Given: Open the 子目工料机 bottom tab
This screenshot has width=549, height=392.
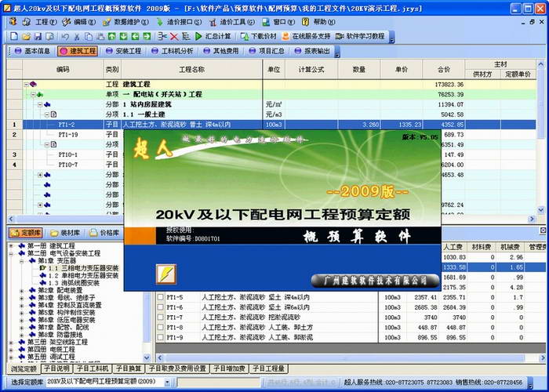Looking at the screenshot, I should (93, 368).
